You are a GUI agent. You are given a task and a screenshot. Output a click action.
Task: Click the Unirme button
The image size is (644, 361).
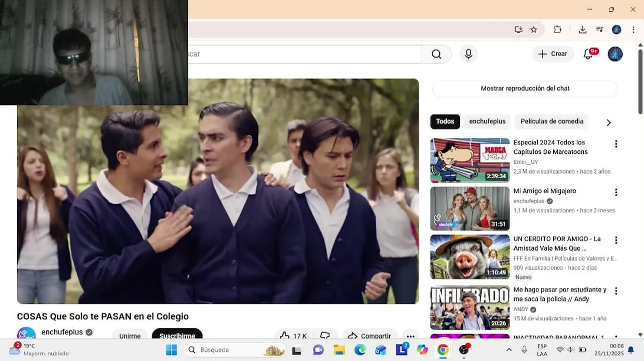pyautogui.click(x=130, y=336)
